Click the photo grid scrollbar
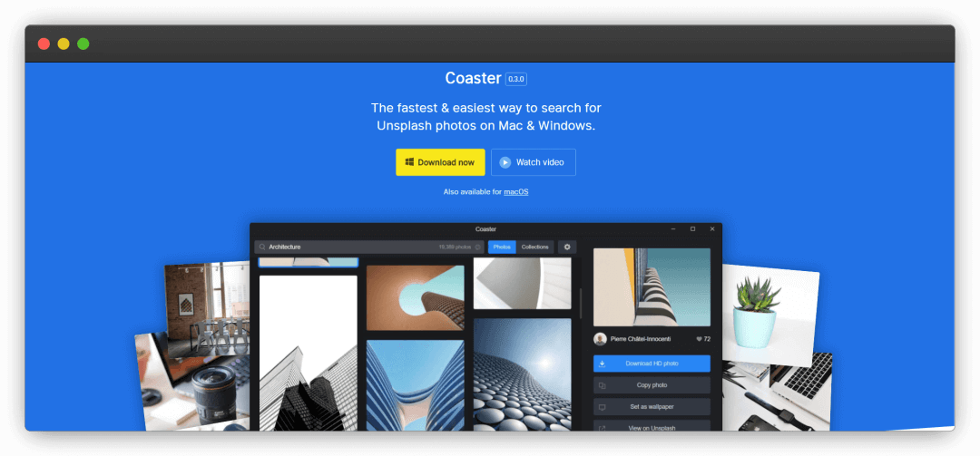Screen dimensions: 980x456 [581, 303]
